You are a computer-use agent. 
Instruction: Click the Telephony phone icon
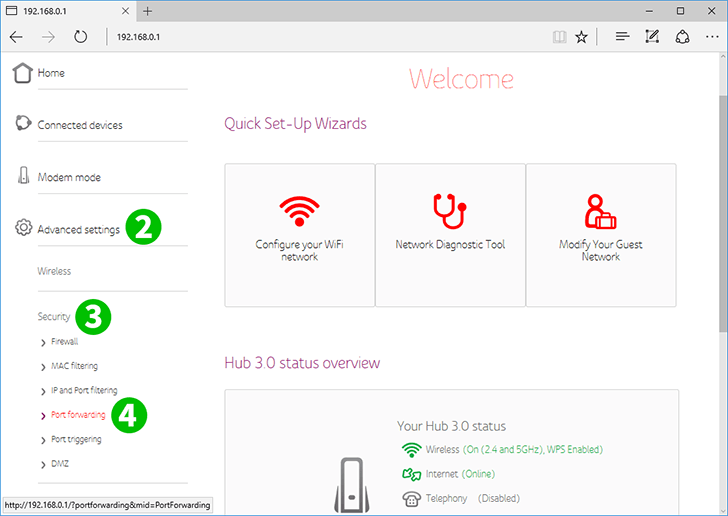click(x=411, y=499)
